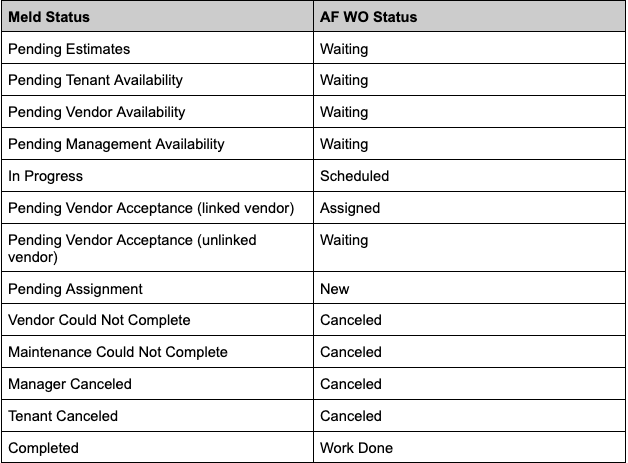The width and height of the screenshot is (628, 463).
Task: Click the Manager Canceled cell
Action: pos(69,384)
